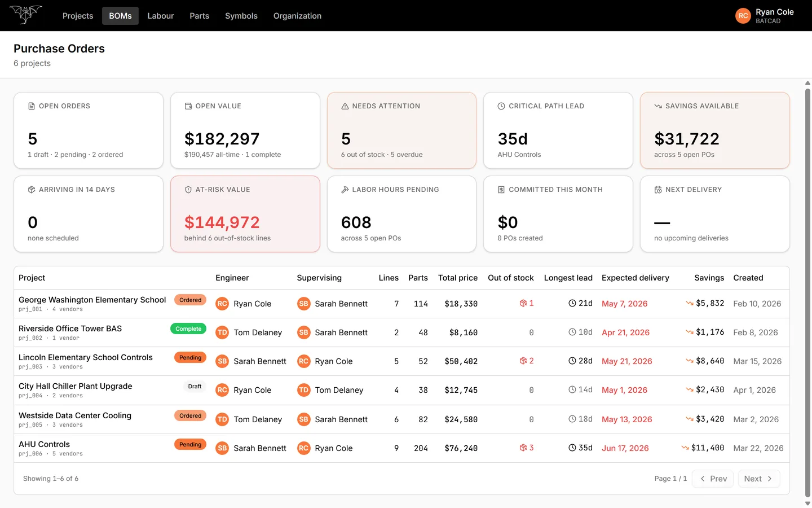Open the Organization tab

coord(297,16)
